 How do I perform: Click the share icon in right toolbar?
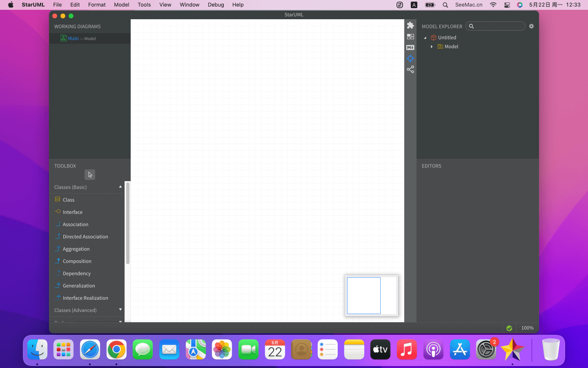tap(410, 70)
